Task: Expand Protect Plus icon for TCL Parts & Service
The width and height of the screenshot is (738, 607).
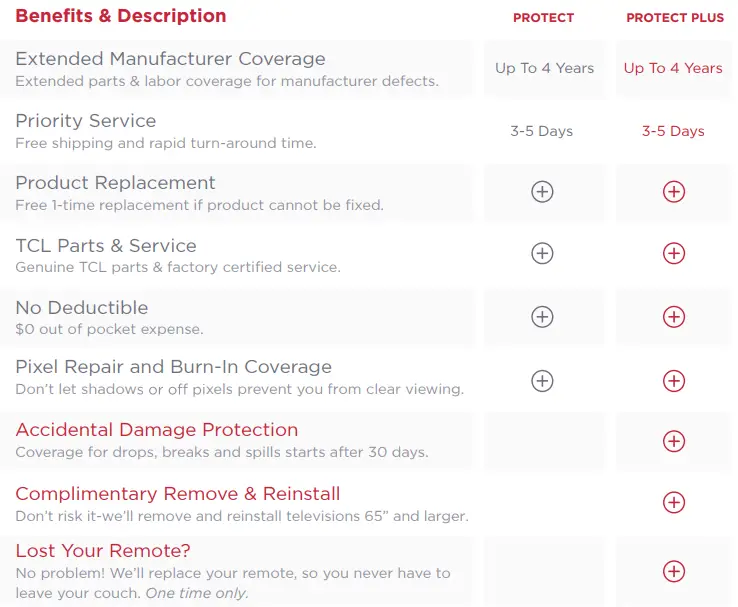Action: (674, 254)
